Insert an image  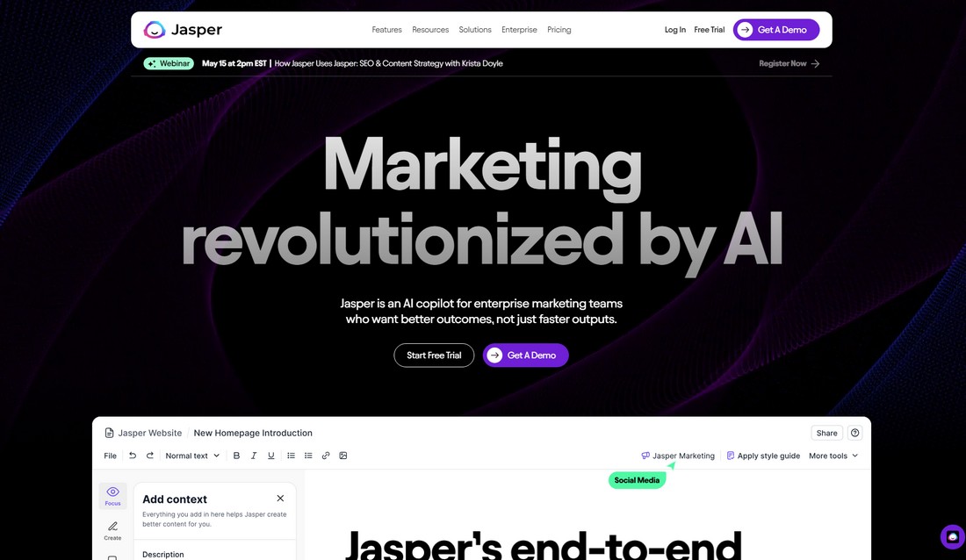tap(343, 456)
